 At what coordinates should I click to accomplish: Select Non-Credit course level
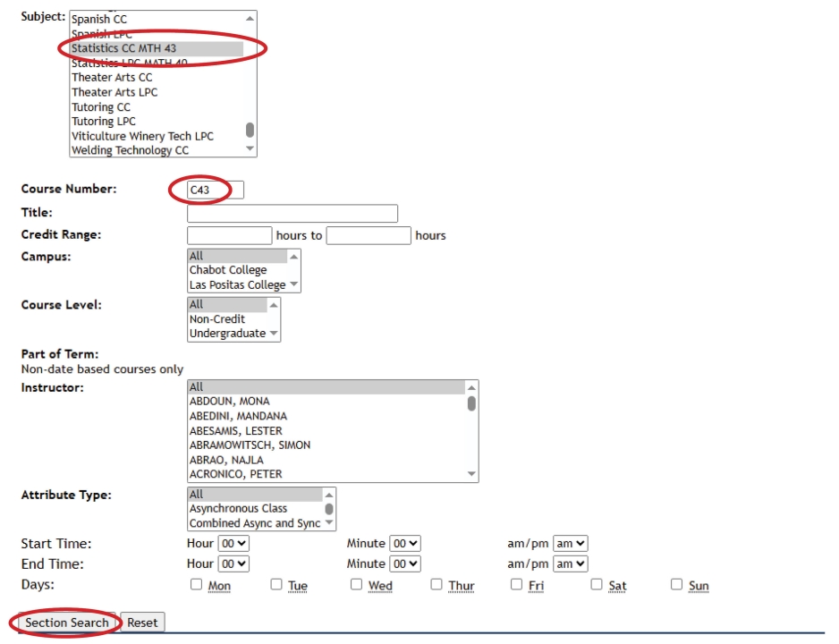[228, 318]
